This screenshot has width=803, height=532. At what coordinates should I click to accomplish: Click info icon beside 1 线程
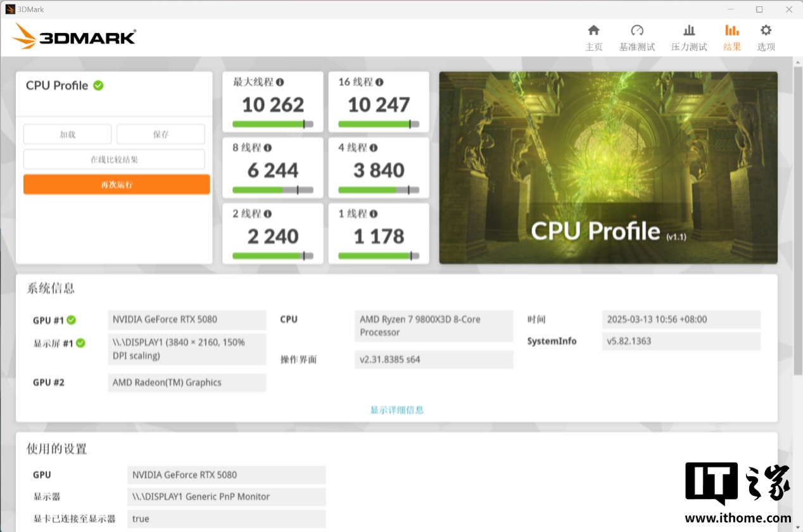(x=374, y=214)
